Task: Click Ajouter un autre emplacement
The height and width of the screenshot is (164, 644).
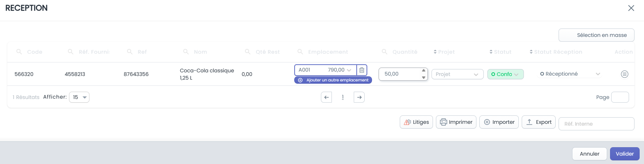Action: (x=333, y=80)
